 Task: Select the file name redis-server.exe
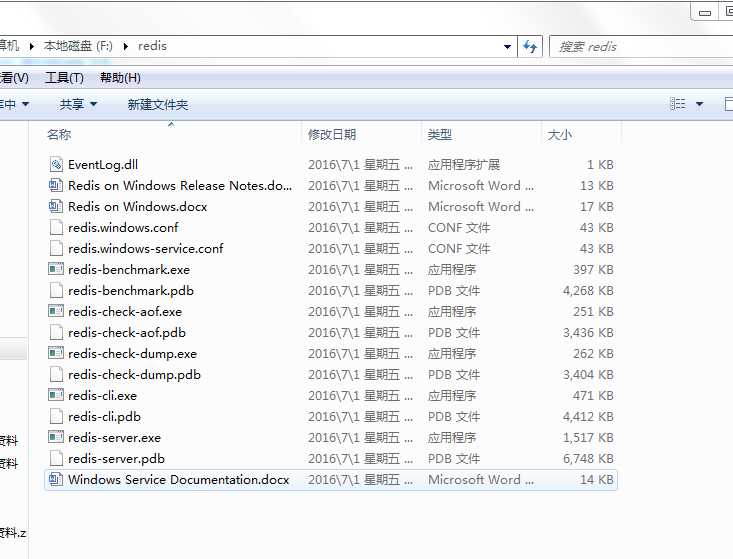(115, 437)
